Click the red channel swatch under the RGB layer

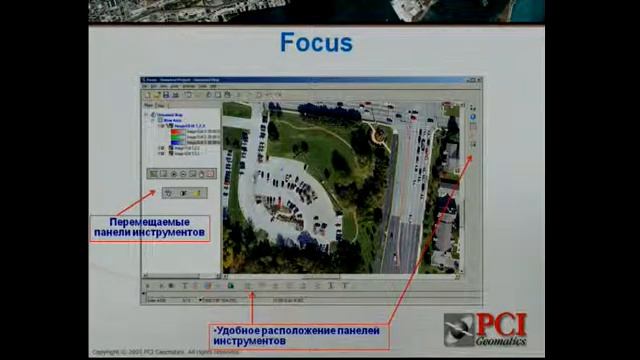click(178, 132)
